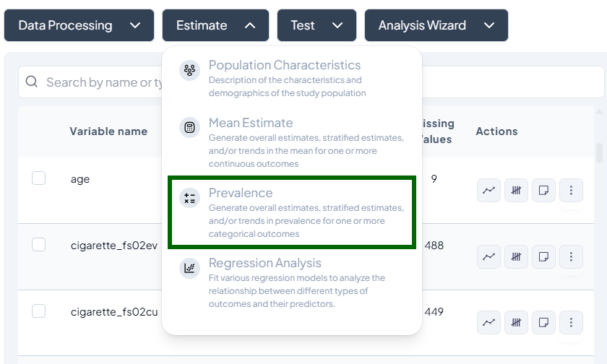
Task: Open three-dot menu for age row
Action: tap(571, 191)
